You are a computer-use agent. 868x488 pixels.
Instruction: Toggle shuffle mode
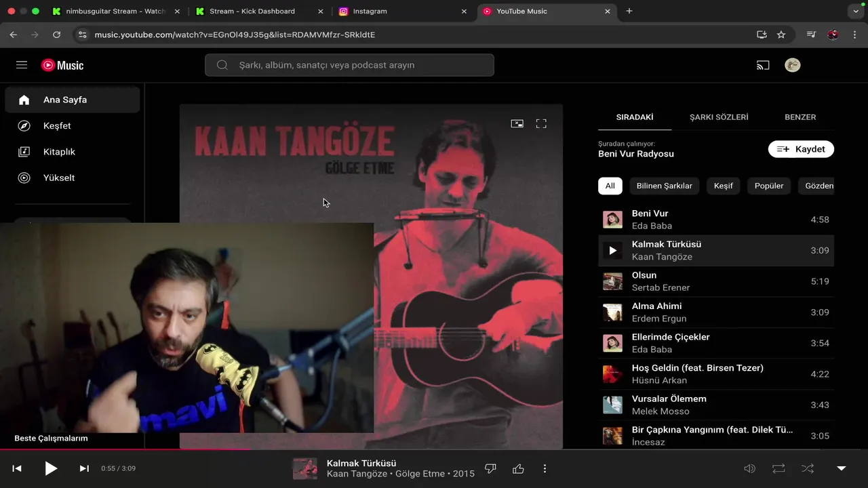(x=808, y=468)
